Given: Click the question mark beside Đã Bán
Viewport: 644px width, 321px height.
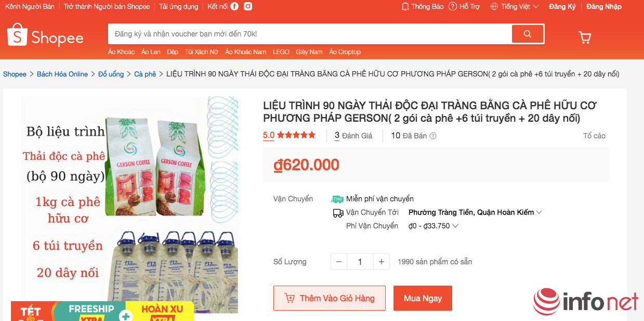Looking at the screenshot, I should click(x=433, y=136).
